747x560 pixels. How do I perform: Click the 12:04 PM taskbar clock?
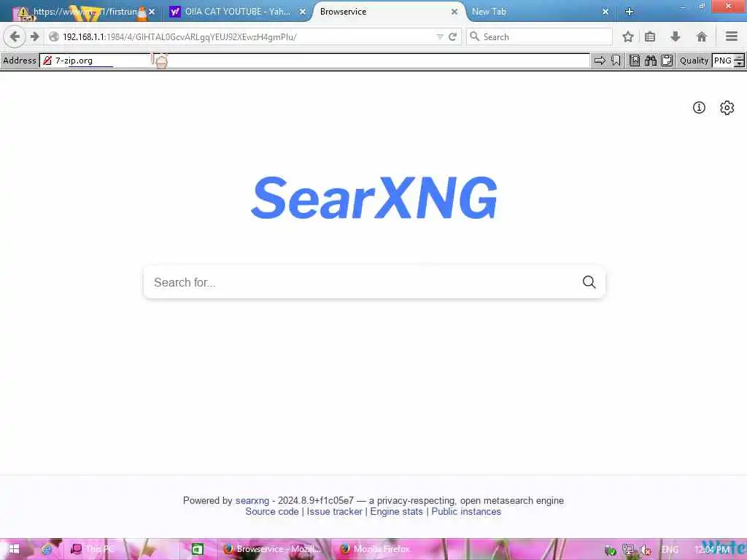[712, 550]
